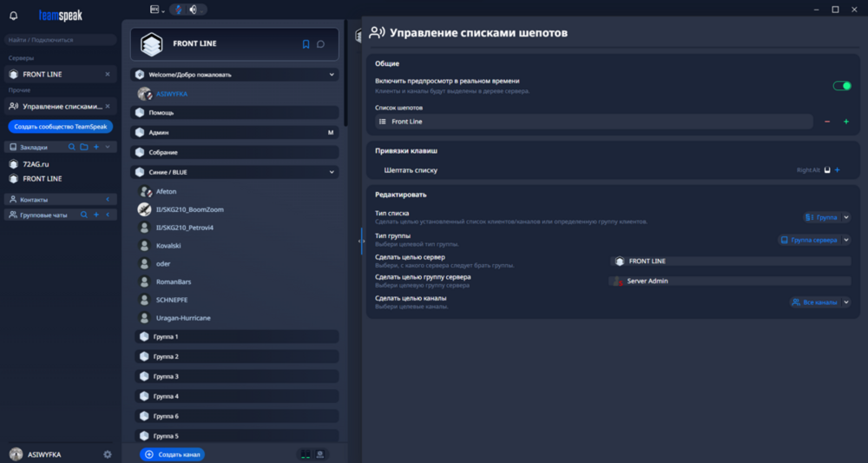
Task: Collapse the Welcome/Добро пожаловать channel
Action: click(x=332, y=75)
